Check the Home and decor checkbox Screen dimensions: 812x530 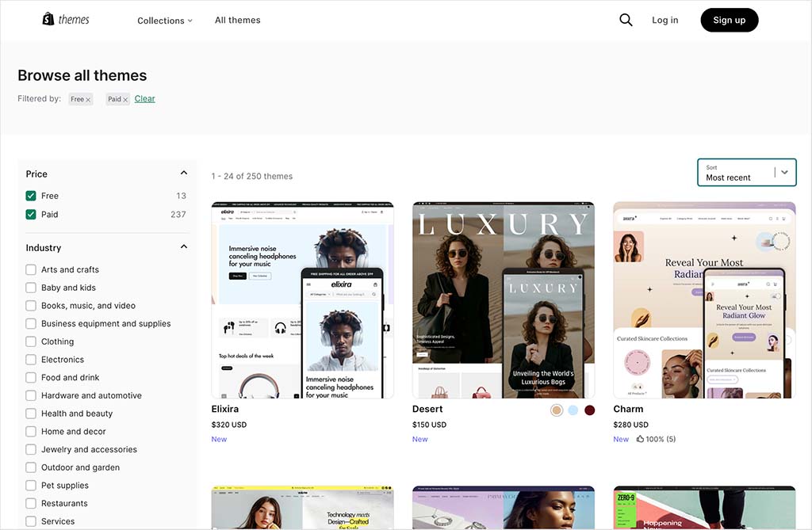[x=31, y=432]
